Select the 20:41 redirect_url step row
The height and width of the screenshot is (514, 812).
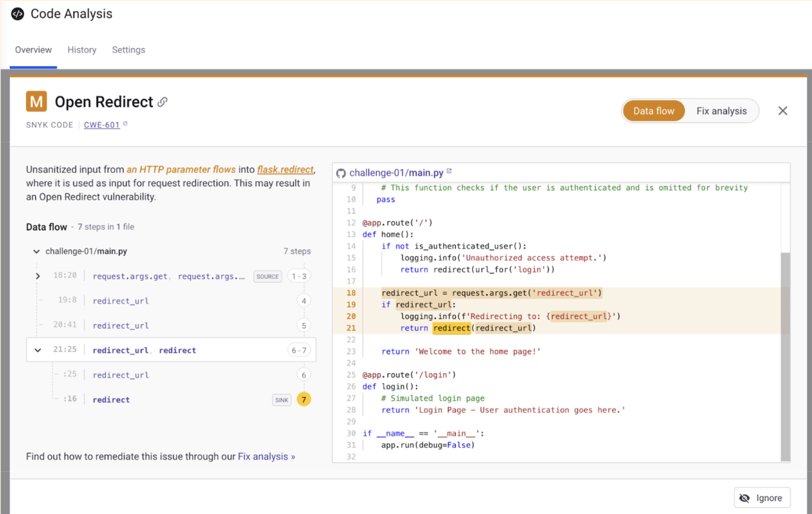pos(171,325)
